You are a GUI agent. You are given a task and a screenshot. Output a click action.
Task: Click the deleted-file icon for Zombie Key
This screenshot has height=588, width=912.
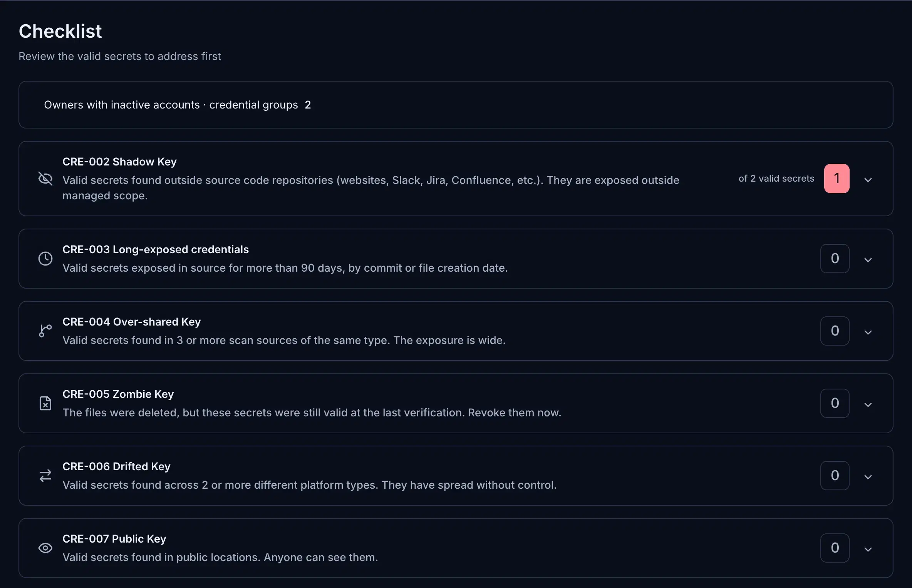point(45,403)
